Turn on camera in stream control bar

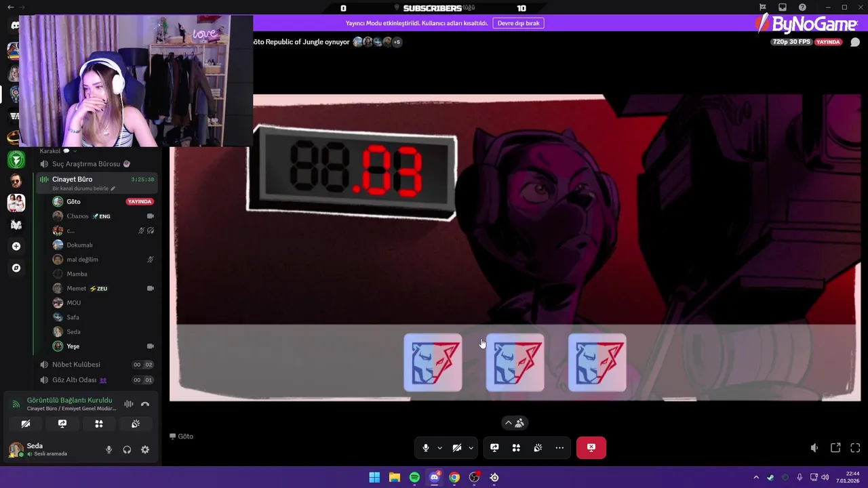pos(457,447)
